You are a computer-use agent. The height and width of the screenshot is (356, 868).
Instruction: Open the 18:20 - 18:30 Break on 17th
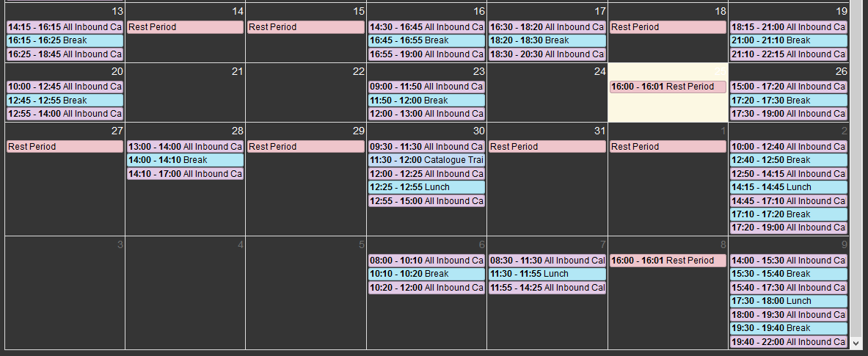click(547, 40)
